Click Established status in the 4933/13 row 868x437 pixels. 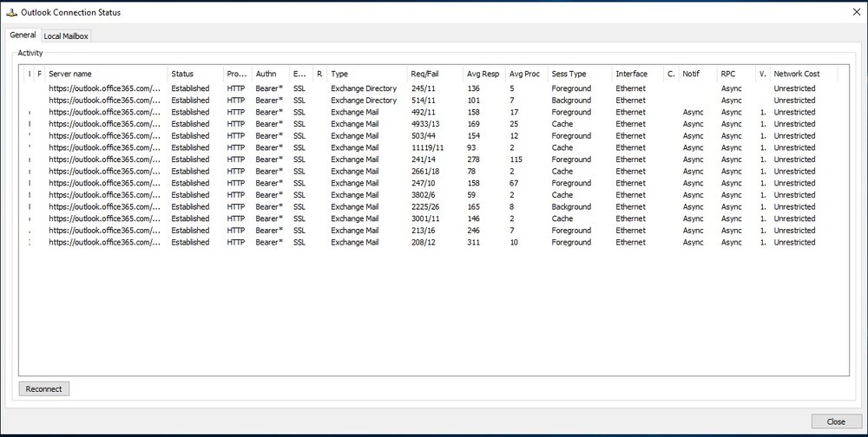(x=190, y=124)
